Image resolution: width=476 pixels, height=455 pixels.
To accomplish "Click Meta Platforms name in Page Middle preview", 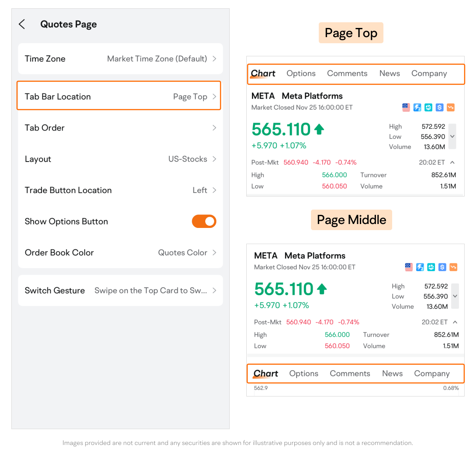I will [x=315, y=255].
